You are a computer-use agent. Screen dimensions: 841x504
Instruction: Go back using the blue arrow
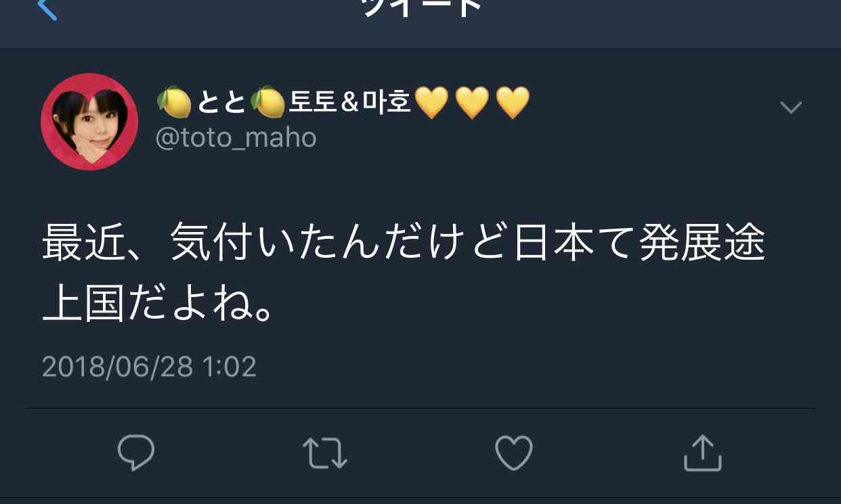coord(47,8)
